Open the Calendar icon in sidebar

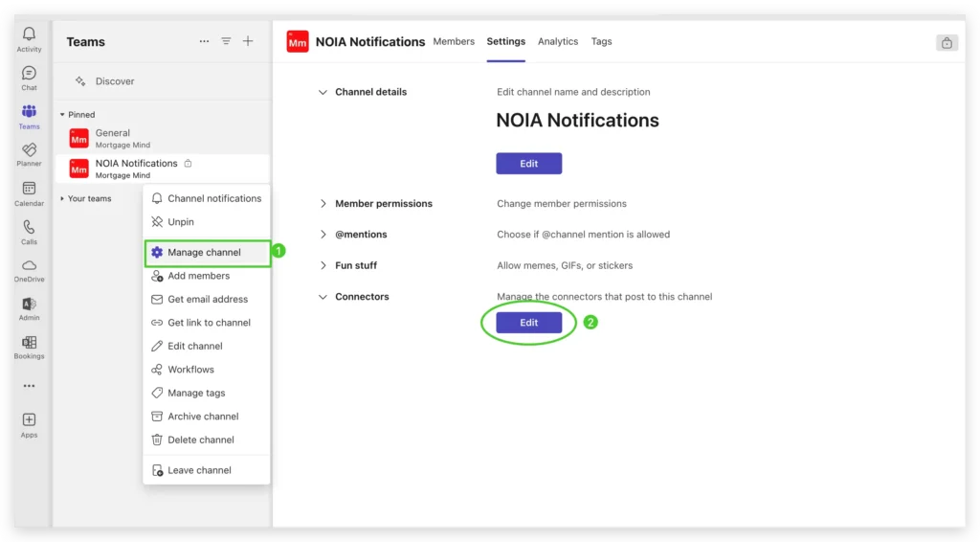[29, 191]
